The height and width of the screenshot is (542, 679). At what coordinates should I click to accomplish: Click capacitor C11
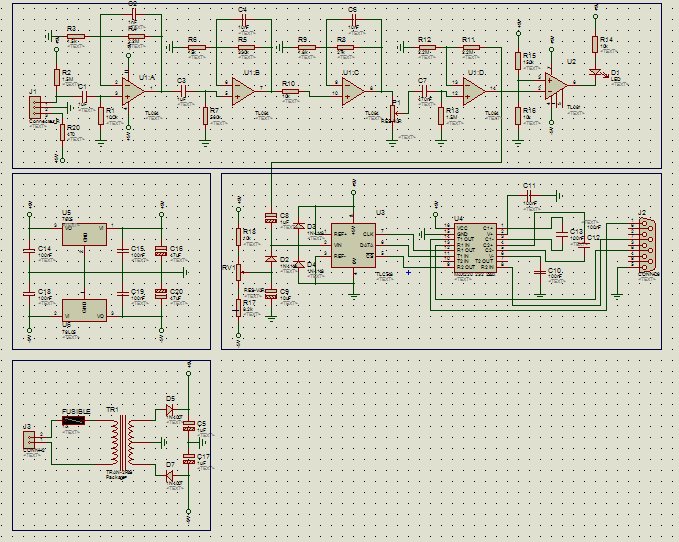click(x=528, y=196)
